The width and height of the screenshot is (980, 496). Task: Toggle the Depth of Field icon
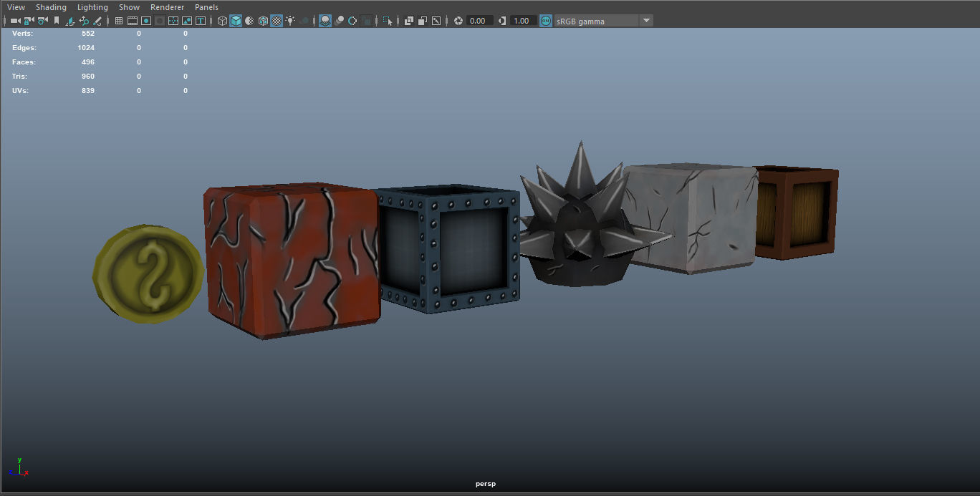pyautogui.click(x=366, y=21)
